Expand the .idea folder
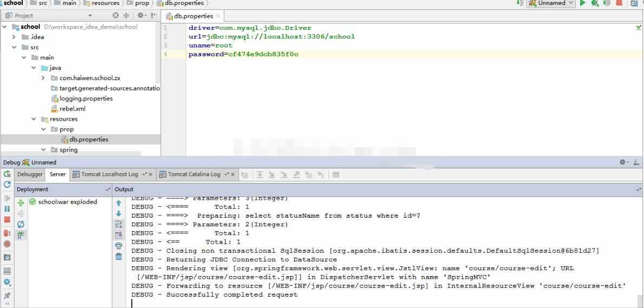The height and width of the screenshot is (308, 644). click(14, 37)
